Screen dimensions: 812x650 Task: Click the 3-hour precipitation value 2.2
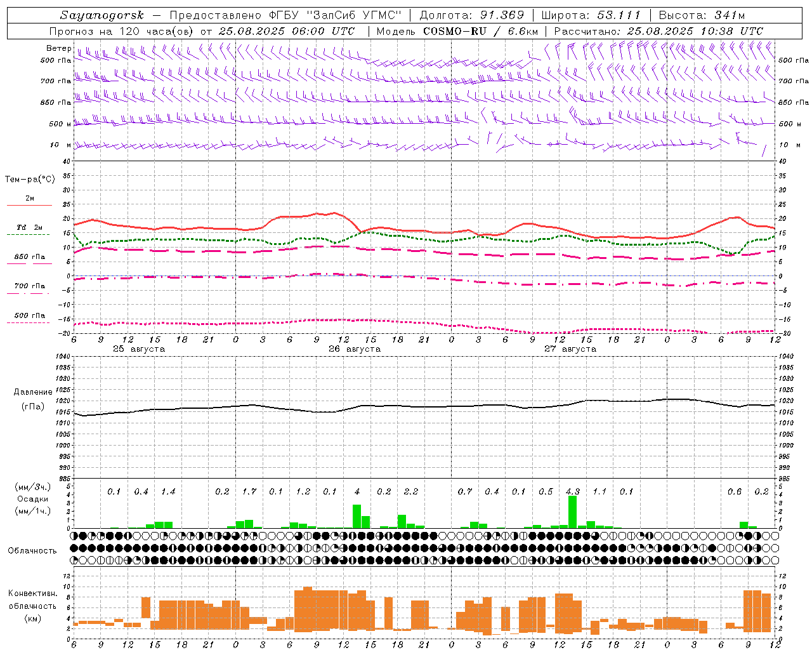[411, 491]
